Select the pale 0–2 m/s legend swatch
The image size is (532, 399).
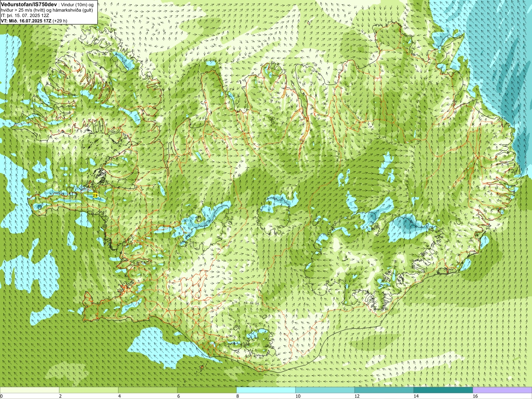(x=30, y=390)
